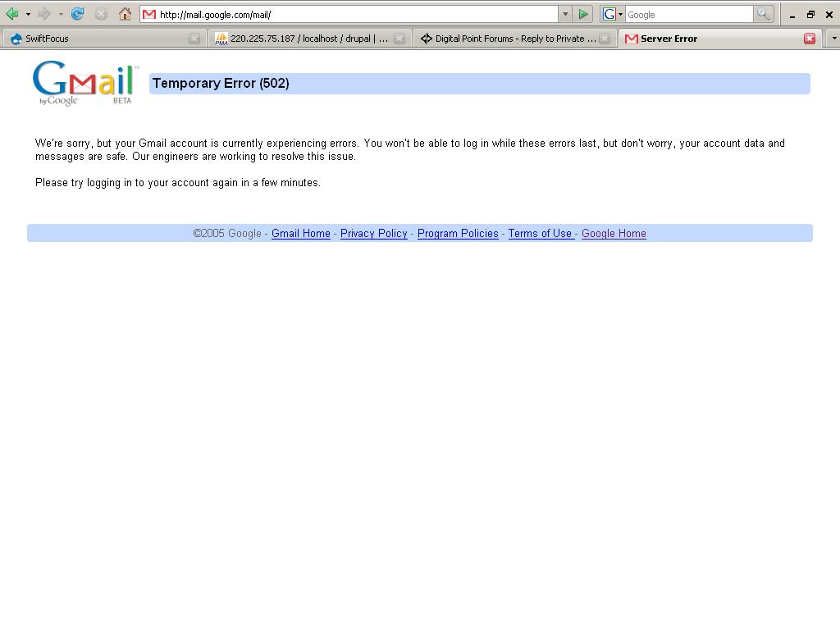The width and height of the screenshot is (840, 630).
Task: Click the ©2005 Google copyright text
Action: 227,234
